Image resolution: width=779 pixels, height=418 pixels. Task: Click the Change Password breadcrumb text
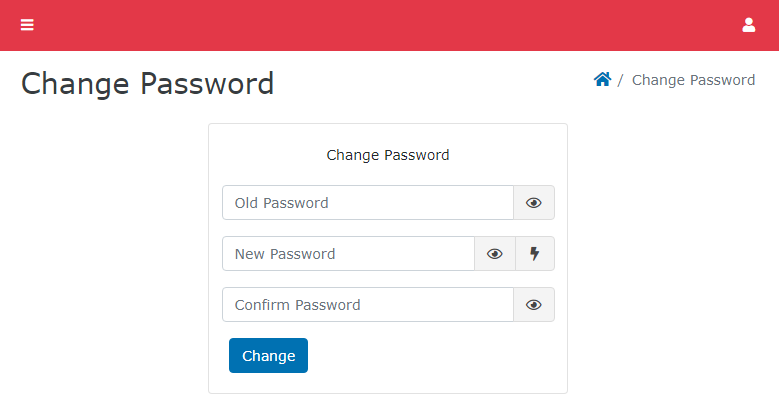tap(693, 80)
